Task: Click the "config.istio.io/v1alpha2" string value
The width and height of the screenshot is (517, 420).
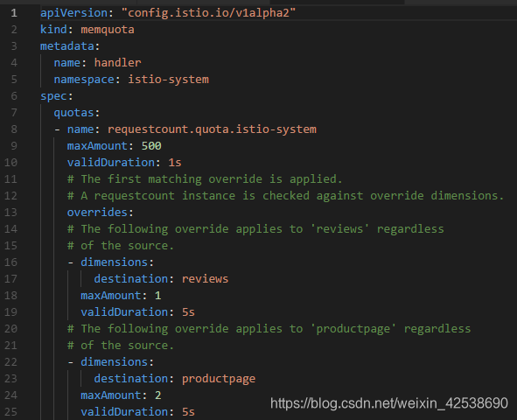Action: 208,13
